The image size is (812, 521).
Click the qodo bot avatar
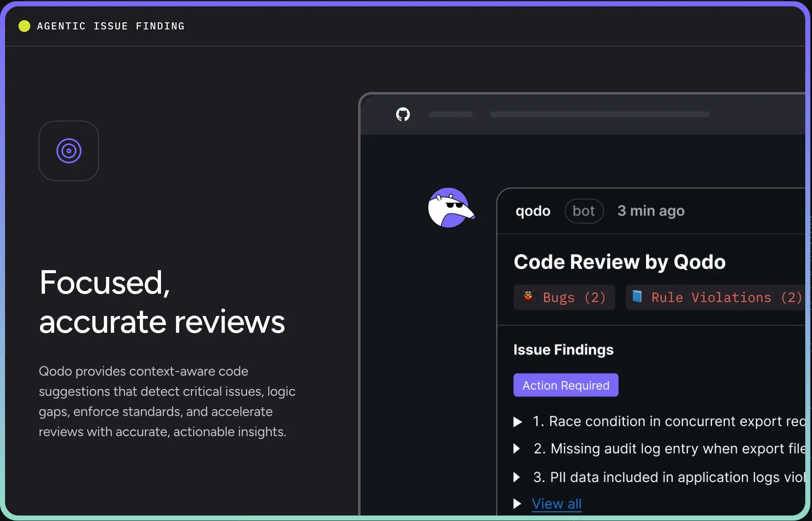click(451, 208)
